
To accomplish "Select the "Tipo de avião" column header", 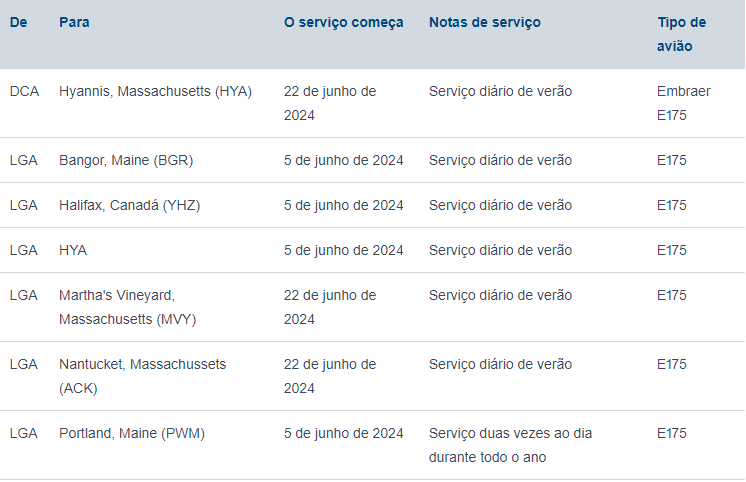I will [x=682, y=34].
